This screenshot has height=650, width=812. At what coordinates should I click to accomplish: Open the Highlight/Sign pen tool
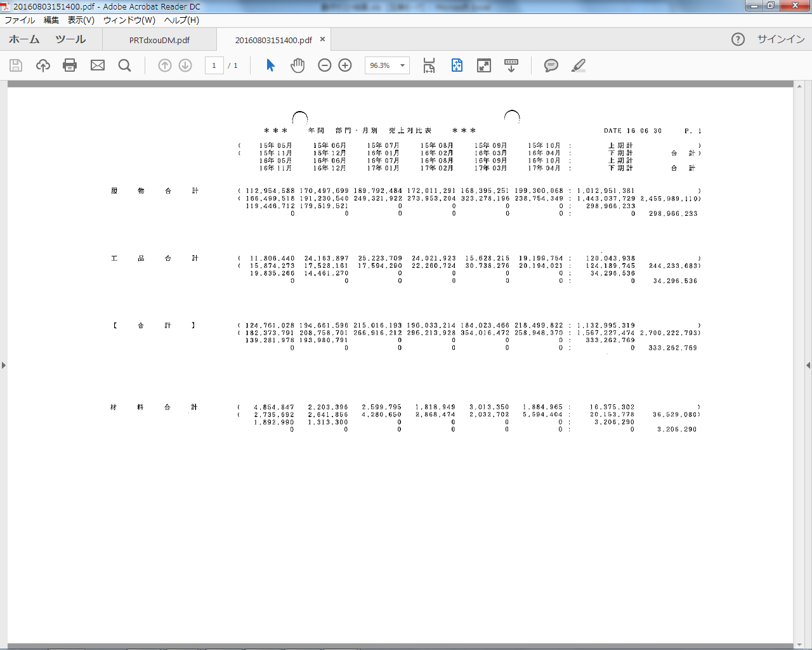579,65
